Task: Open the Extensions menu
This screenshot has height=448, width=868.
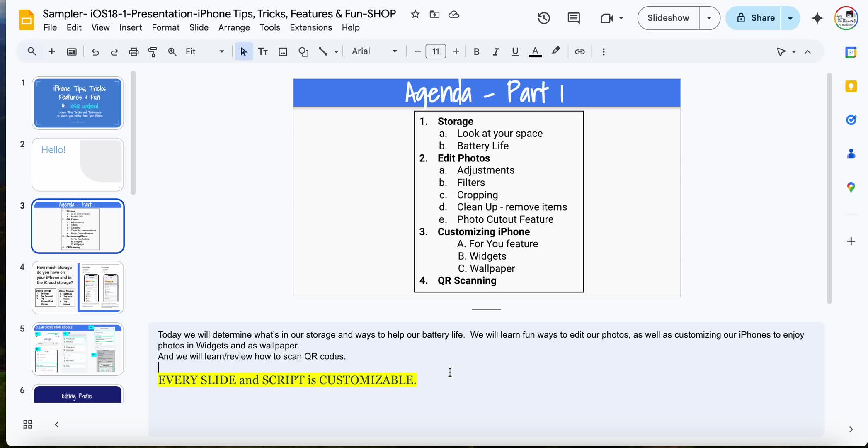Action: tap(311, 27)
